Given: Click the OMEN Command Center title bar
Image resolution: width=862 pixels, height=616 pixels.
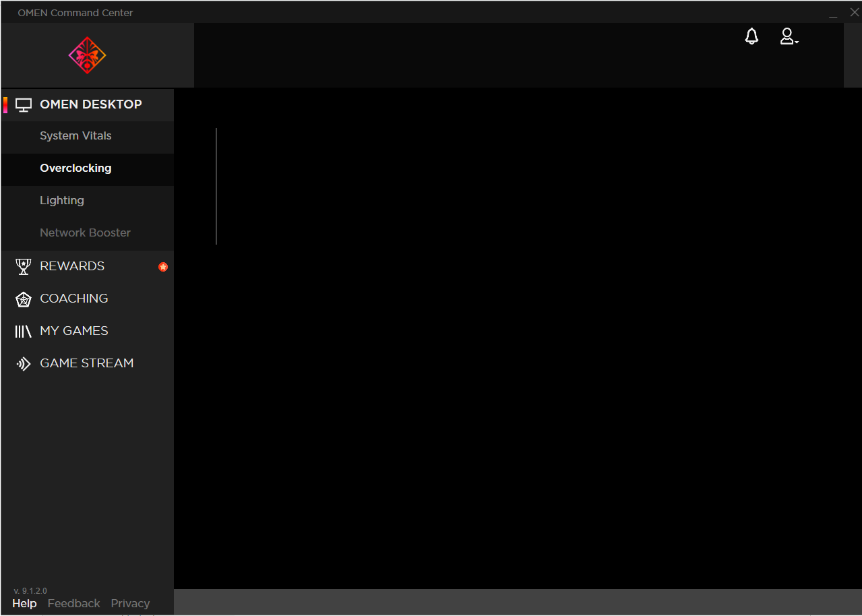Looking at the screenshot, I should tap(75, 12).
